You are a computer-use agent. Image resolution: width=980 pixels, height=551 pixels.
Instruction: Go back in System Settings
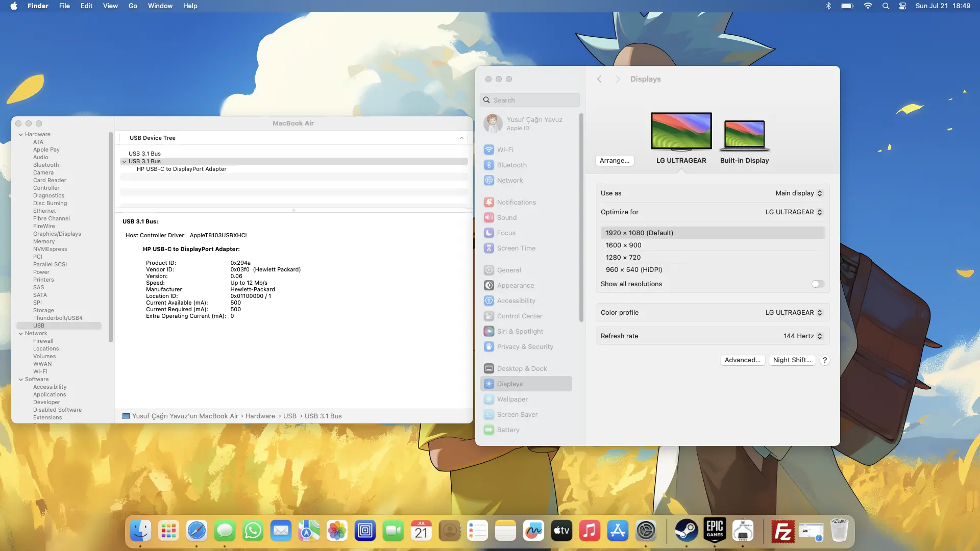tap(600, 79)
